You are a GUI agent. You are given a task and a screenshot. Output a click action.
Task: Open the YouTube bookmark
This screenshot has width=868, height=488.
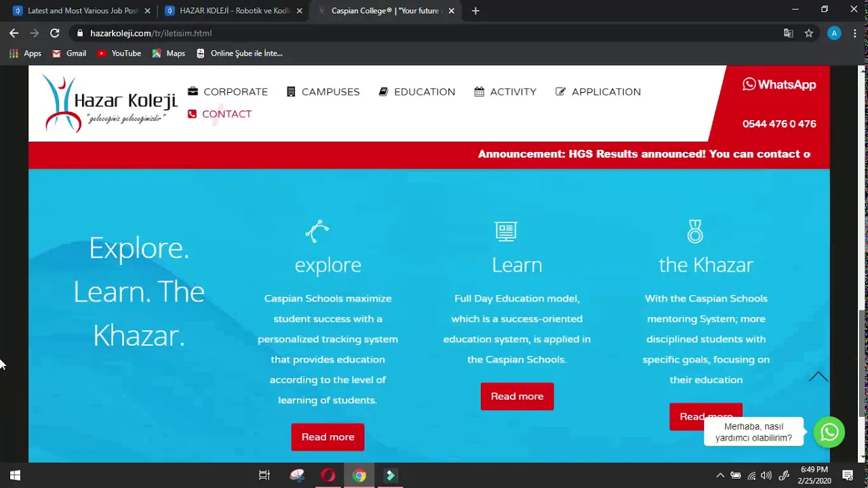pyautogui.click(x=119, y=53)
